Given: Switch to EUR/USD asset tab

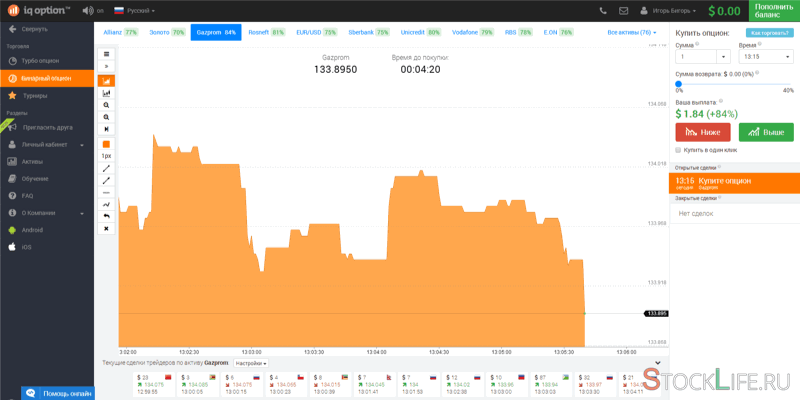Looking at the screenshot, I should pos(316,32).
